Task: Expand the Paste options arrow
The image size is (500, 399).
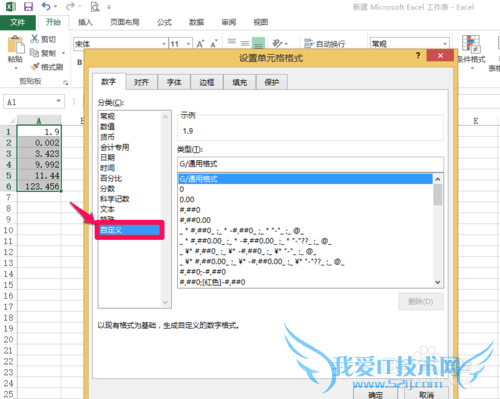Action: [15, 68]
